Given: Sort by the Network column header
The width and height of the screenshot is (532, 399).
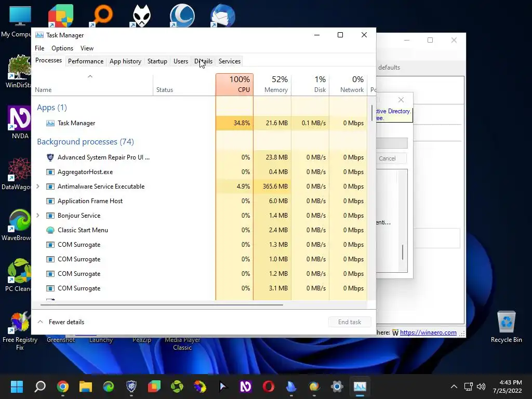Looking at the screenshot, I should pyautogui.click(x=348, y=85).
